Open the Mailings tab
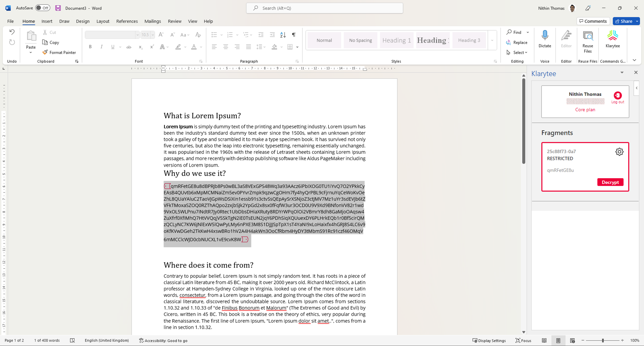Image resolution: width=644 pixels, height=346 pixels. pyautogui.click(x=152, y=21)
